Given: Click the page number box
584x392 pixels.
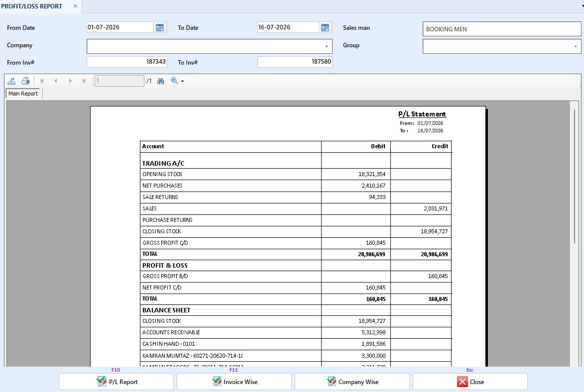Looking at the screenshot, I should pyautogui.click(x=119, y=81).
